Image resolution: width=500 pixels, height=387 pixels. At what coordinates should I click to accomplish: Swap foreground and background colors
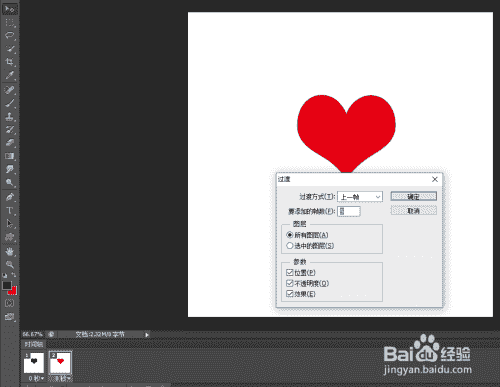(14, 275)
